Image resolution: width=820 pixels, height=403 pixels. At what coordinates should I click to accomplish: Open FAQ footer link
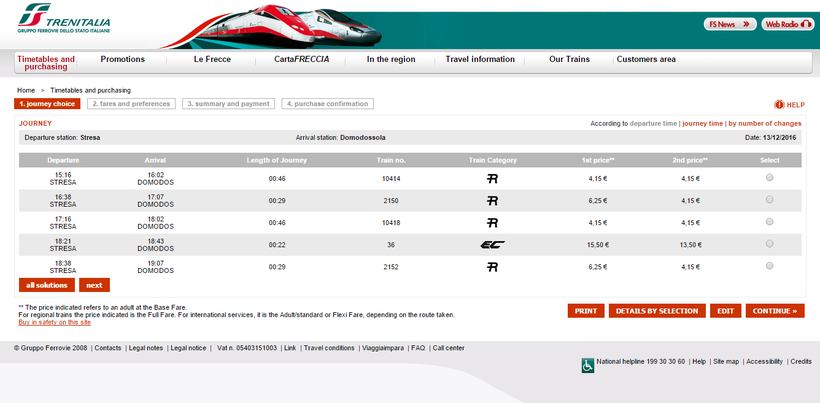coord(418,348)
